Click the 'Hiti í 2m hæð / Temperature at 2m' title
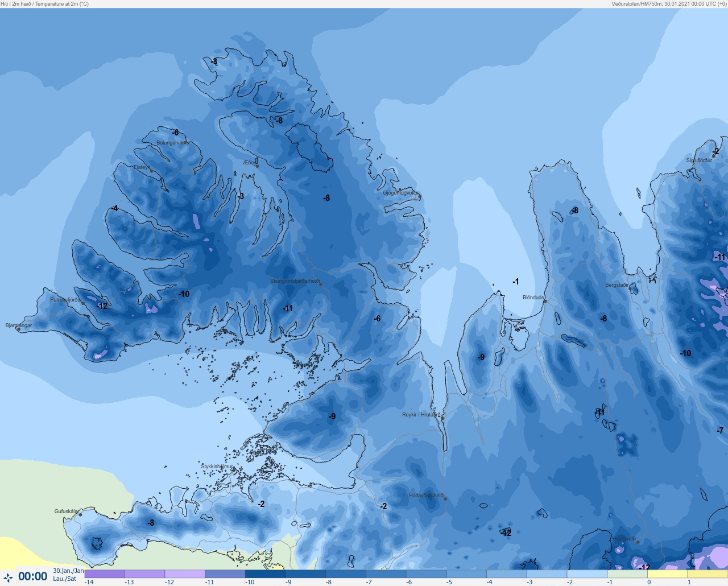 point(45,4)
